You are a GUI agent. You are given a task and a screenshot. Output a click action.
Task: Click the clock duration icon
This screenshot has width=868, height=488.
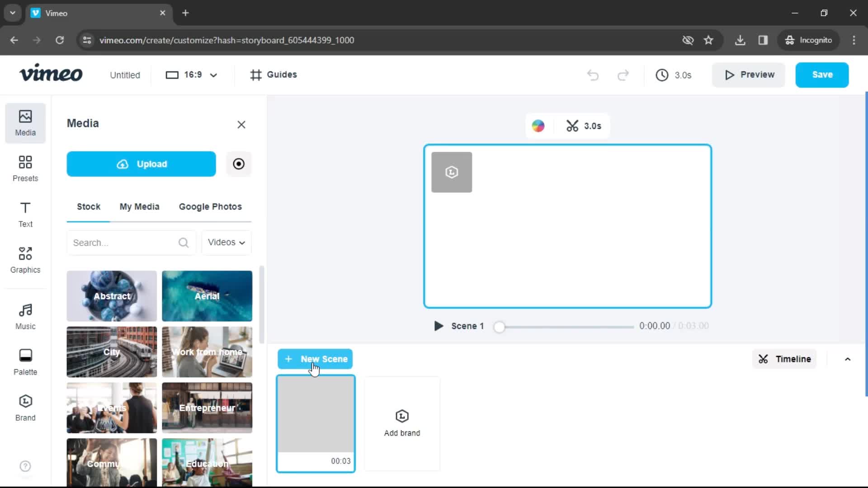(662, 75)
